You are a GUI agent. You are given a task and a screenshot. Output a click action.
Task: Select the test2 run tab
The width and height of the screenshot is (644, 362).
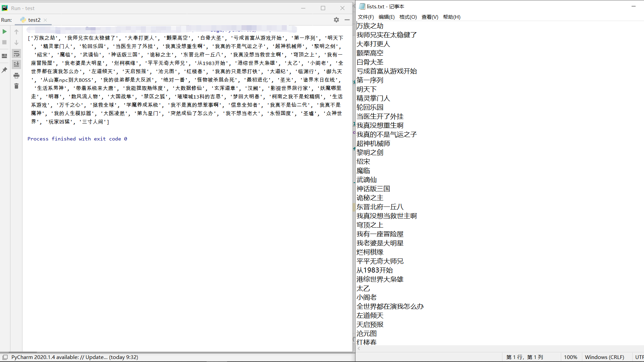(x=34, y=20)
